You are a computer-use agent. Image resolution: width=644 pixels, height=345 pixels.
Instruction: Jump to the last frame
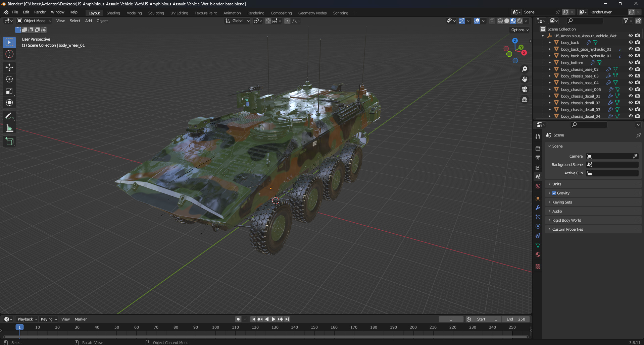[287, 319]
